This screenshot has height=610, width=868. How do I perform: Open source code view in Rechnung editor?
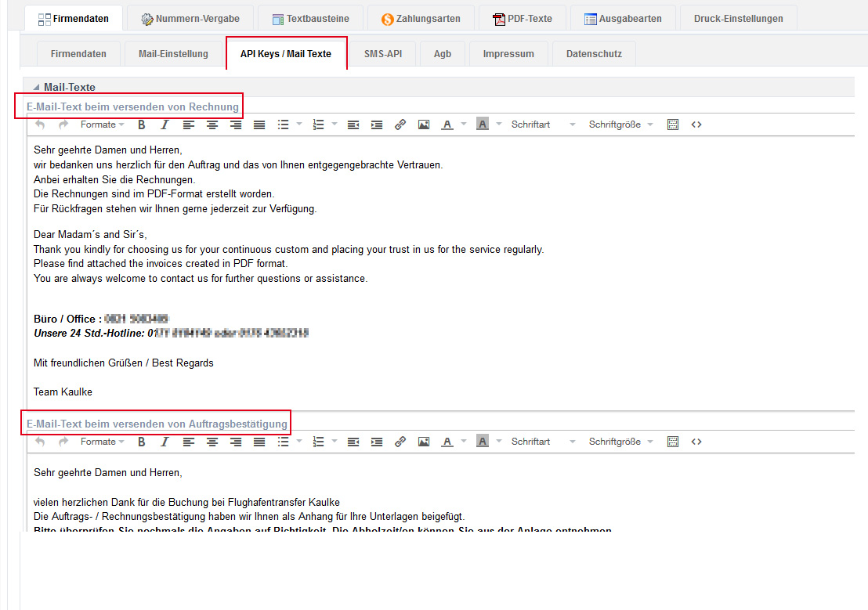tap(696, 125)
